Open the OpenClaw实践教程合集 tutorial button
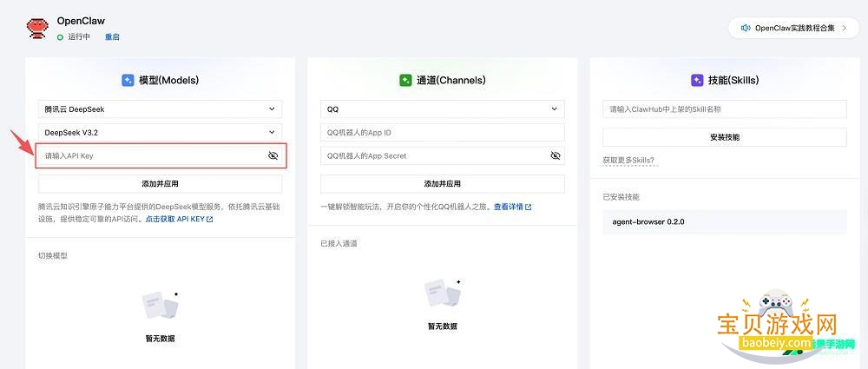 [793, 28]
